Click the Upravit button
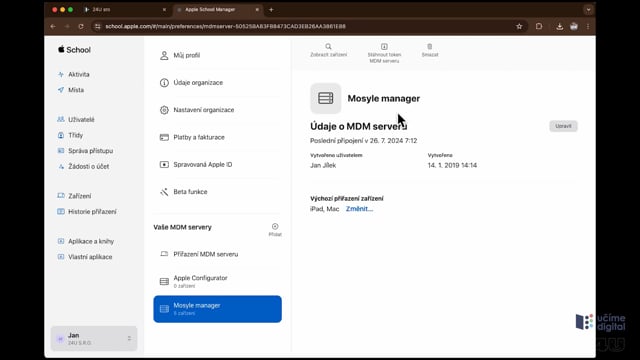Screen dimensions: 640x360 click(563, 126)
